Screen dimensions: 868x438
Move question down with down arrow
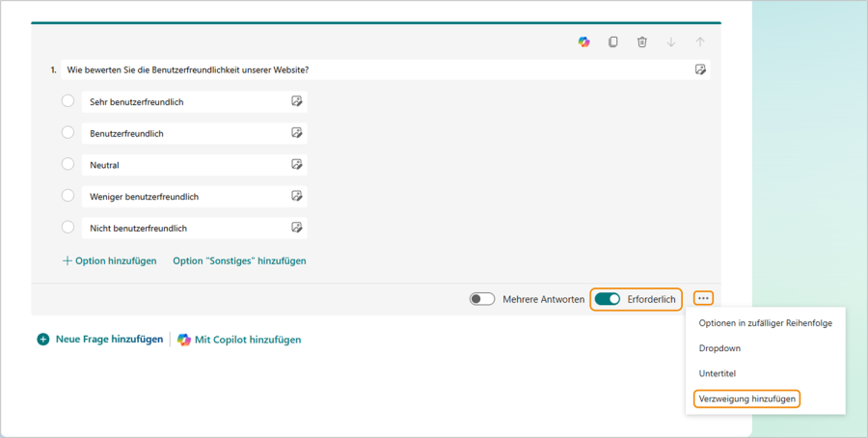[x=671, y=42]
